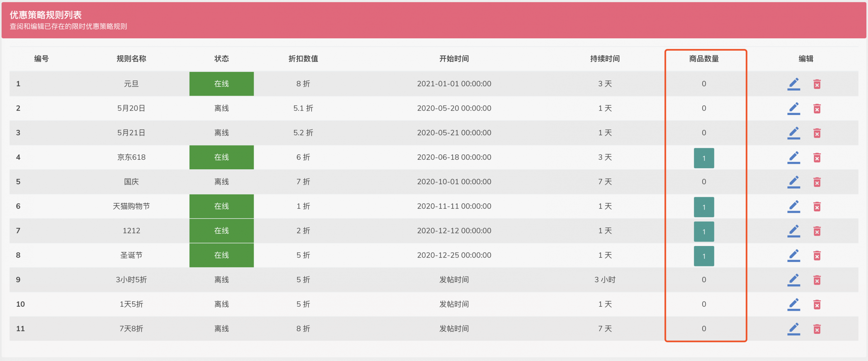
Task: Toggle 在线 status of 天猫购物节 rule
Action: click(x=221, y=206)
